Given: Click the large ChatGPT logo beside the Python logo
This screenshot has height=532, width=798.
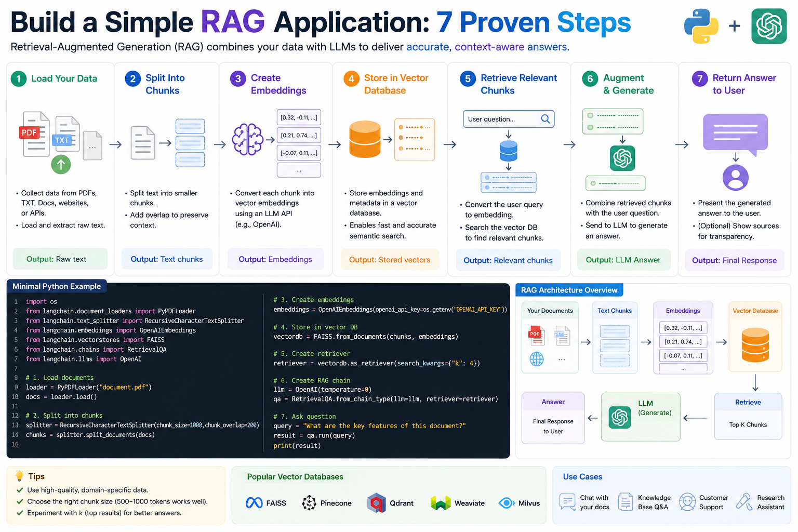Looking at the screenshot, I should coord(769,26).
